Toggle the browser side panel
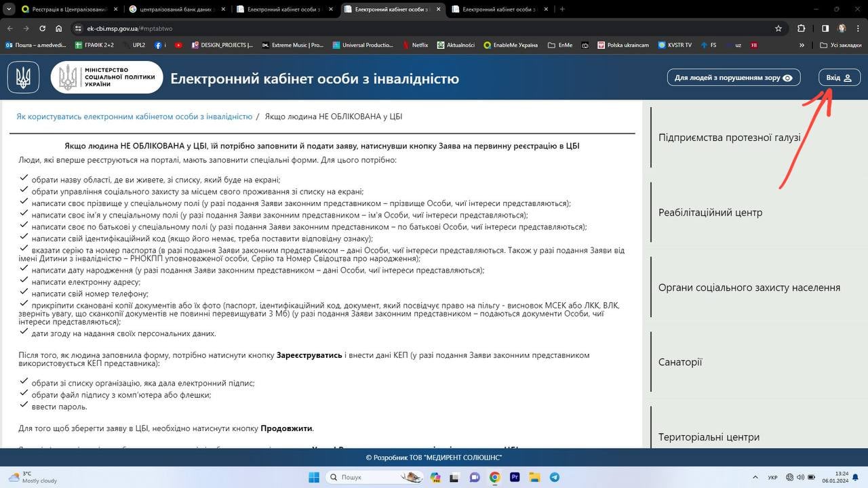This screenshot has width=868, height=488. 825,28
